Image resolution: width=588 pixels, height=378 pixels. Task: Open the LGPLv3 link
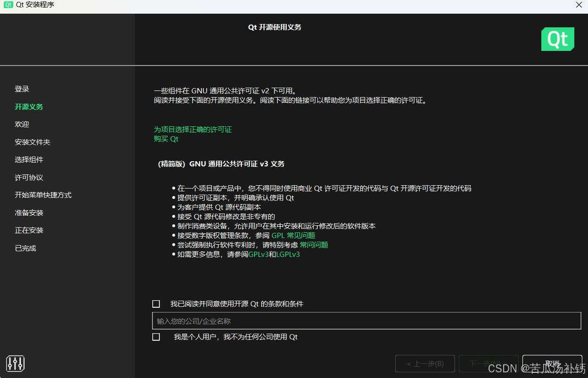(288, 254)
